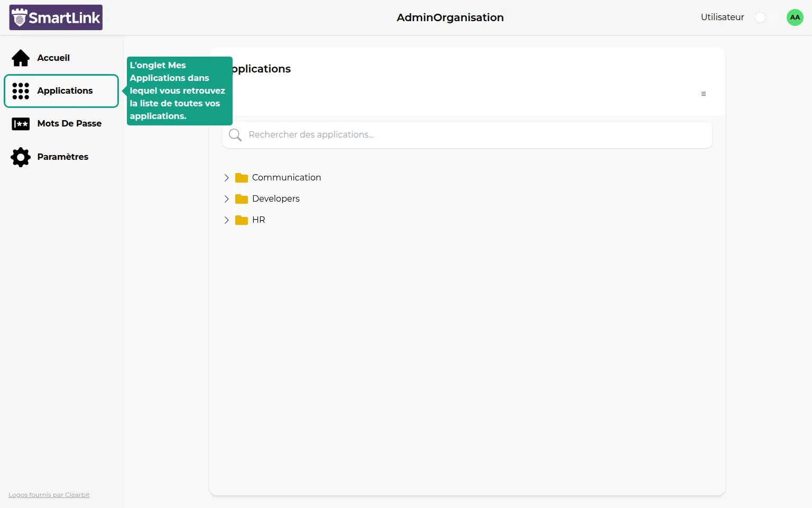Click the Accueil house icon
The width and height of the screenshot is (812, 508).
tap(21, 58)
